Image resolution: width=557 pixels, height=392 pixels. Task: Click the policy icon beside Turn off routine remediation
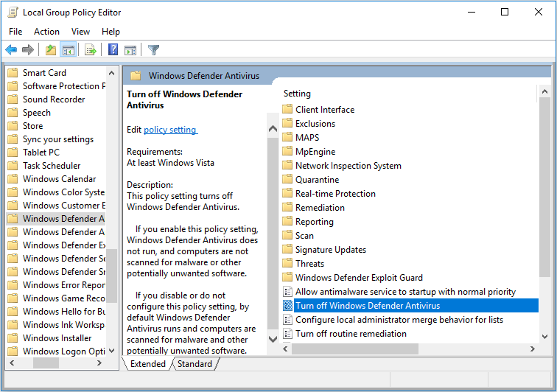point(287,333)
